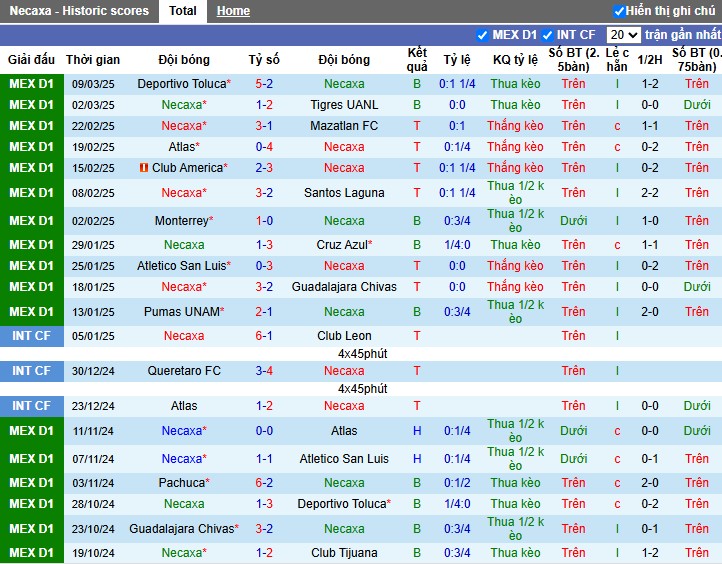
Task: Open Mazatlan FC team link
Action: tap(344, 126)
